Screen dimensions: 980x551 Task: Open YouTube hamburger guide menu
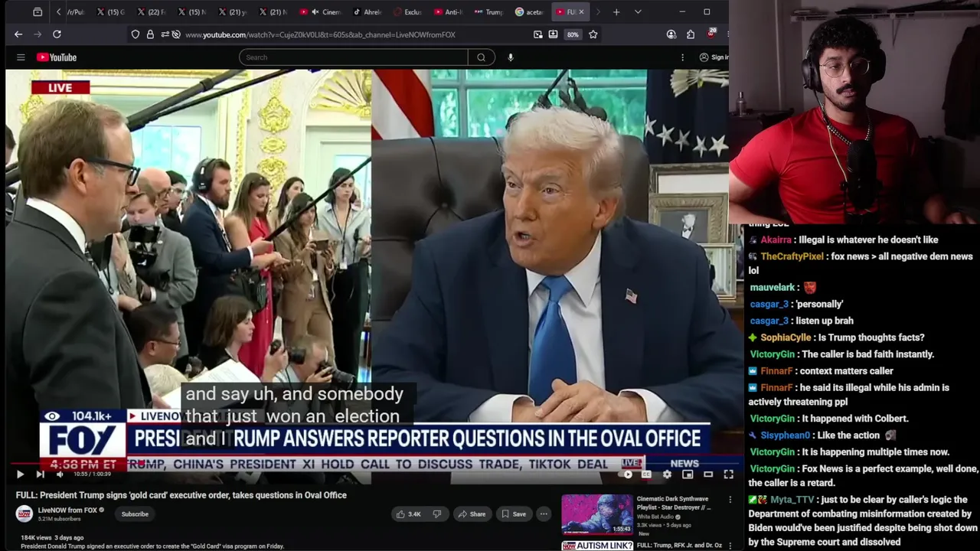[21, 57]
